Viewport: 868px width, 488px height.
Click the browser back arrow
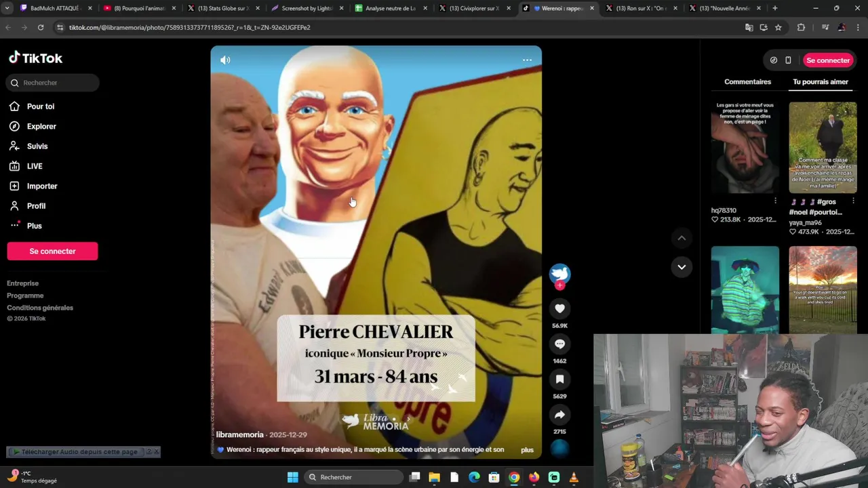[x=8, y=27]
